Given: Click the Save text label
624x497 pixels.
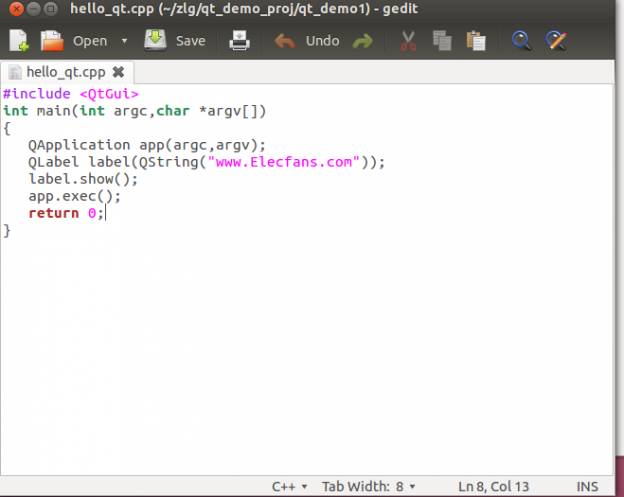Looking at the screenshot, I should [191, 41].
